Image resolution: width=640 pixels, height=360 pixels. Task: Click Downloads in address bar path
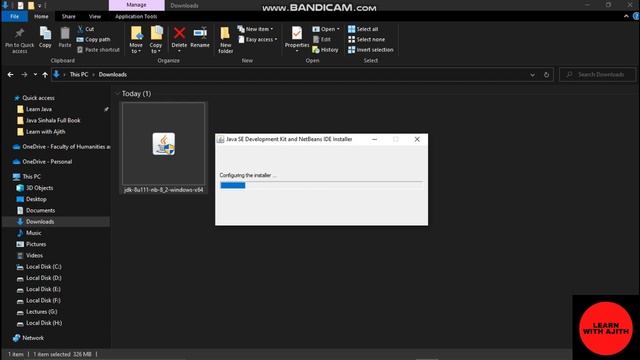113,75
